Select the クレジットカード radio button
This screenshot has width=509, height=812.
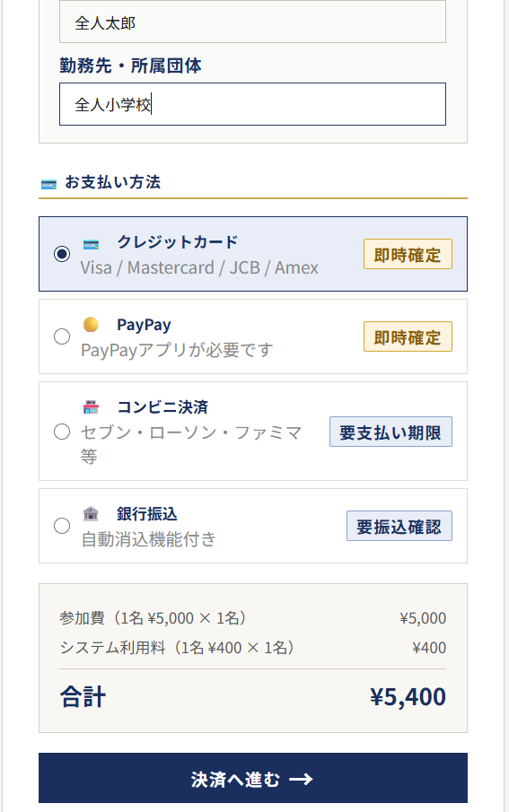[x=62, y=254]
